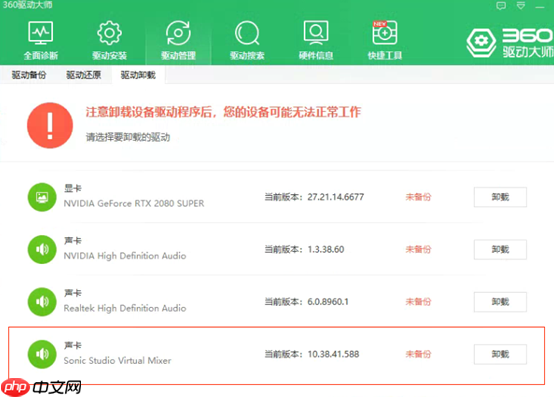Click the feedback chat icon in title bar
This screenshot has height=397, width=554.
click(x=501, y=6)
